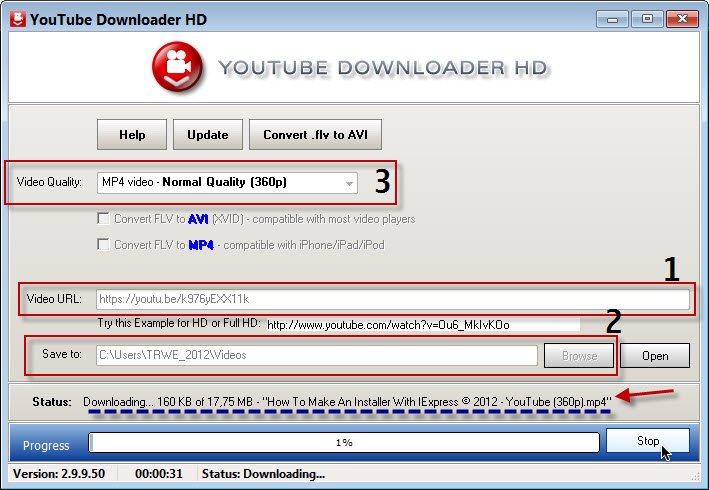This screenshot has width=709, height=490.
Task: Minimize the YouTube Downloader HD window
Action: (x=612, y=19)
